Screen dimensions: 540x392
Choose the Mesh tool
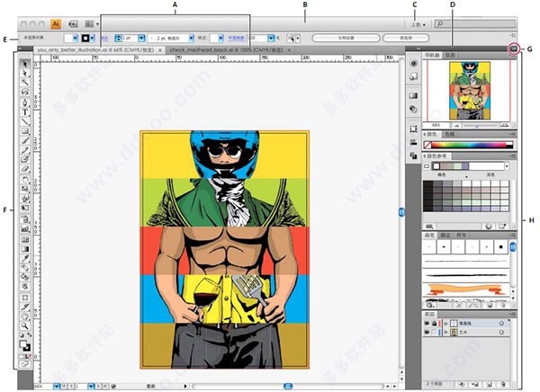point(25,239)
